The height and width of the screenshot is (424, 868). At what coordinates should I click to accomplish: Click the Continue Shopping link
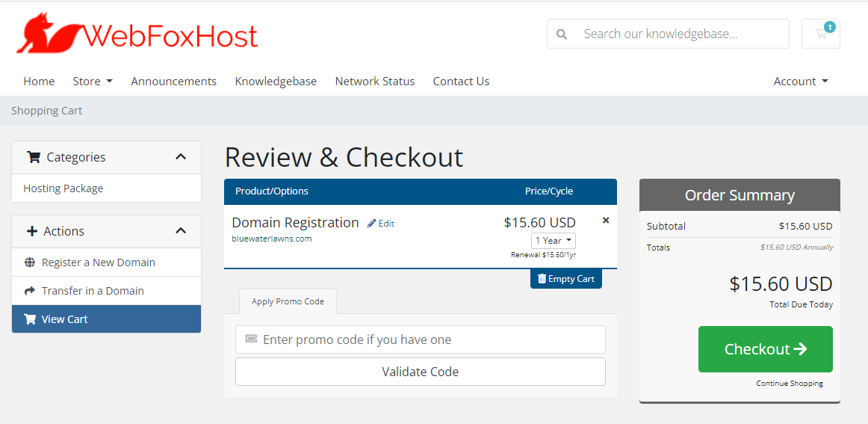[790, 384]
